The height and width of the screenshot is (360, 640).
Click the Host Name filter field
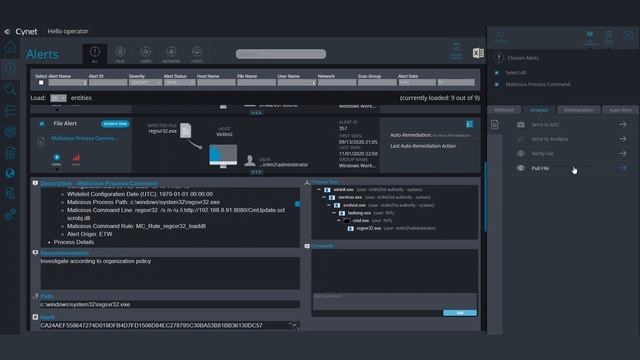tap(216, 82)
